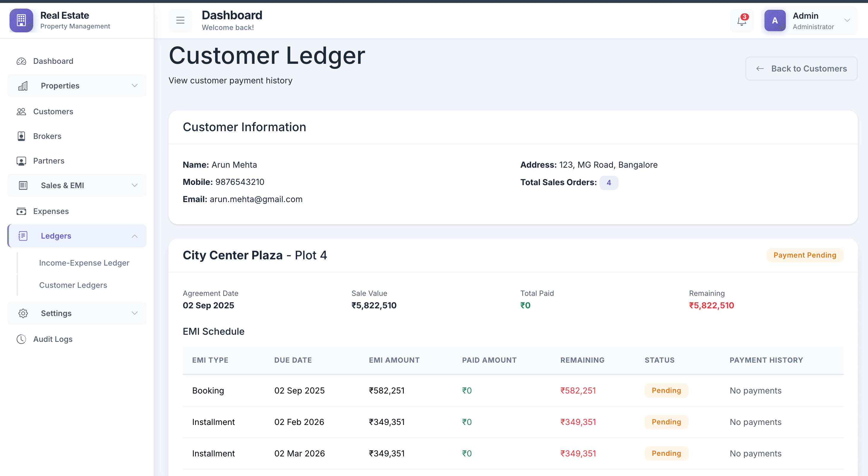Click the Dashboard gauge icon in sidebar
The width and height of the screenshot is (868, 476).
[21, 61]
